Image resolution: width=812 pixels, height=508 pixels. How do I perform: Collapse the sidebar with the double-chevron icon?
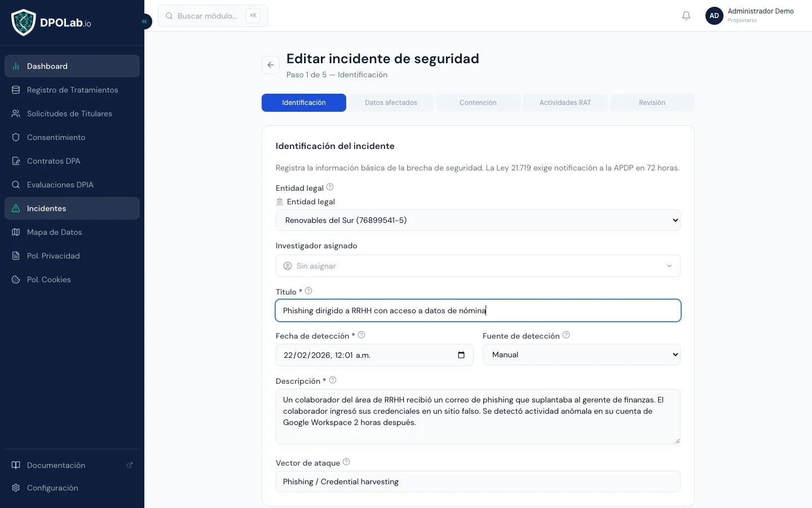click(x=144, y=21)
